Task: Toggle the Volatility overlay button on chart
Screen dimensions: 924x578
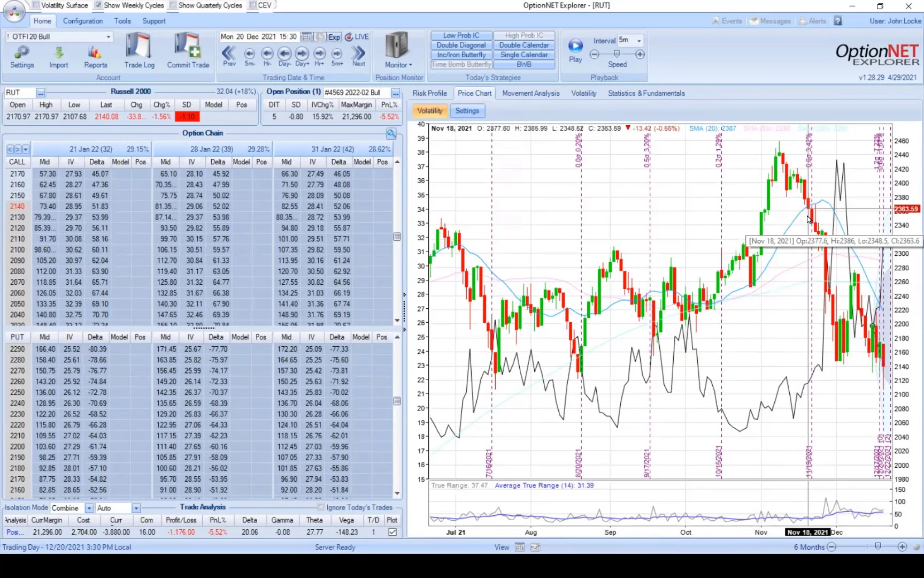Action: pos(430,111)
